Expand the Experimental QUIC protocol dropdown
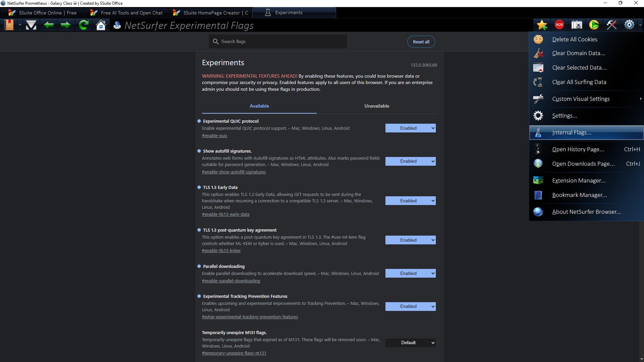 tap(410, 128)
